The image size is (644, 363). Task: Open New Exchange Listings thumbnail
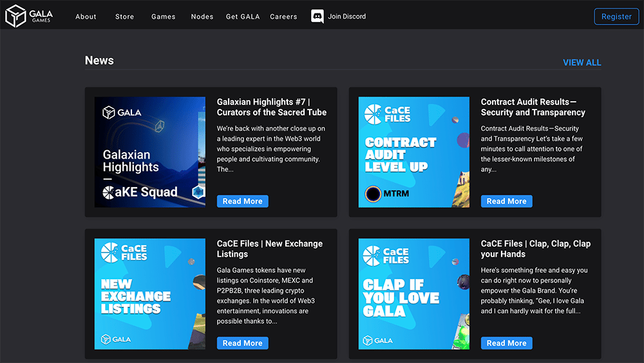pos(150,294)
